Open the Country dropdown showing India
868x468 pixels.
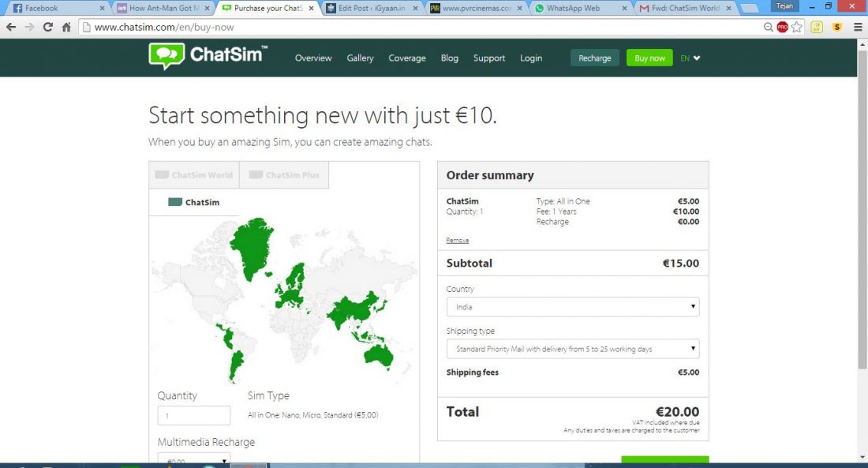(x=572, y=307)
